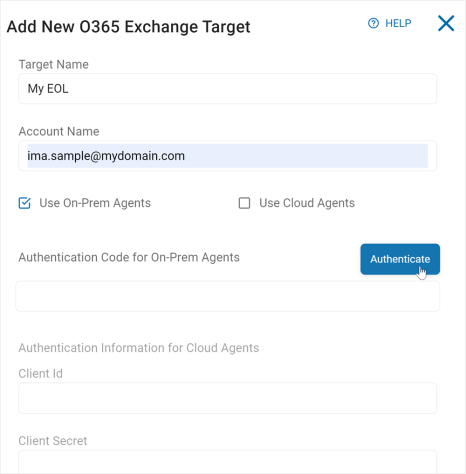Enable the Use Cloud Agents checkbox
This screenshot has height=474, width=466.
pos(244,203)
